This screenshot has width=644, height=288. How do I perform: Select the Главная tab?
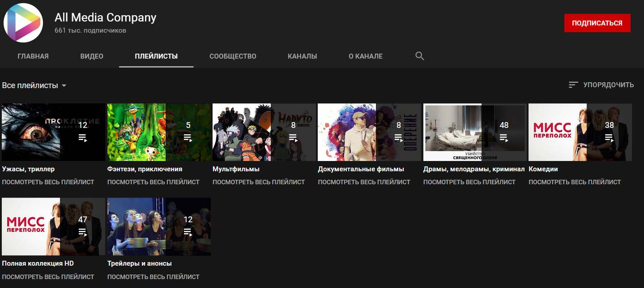pyautogui.click(x=33, y=56)
